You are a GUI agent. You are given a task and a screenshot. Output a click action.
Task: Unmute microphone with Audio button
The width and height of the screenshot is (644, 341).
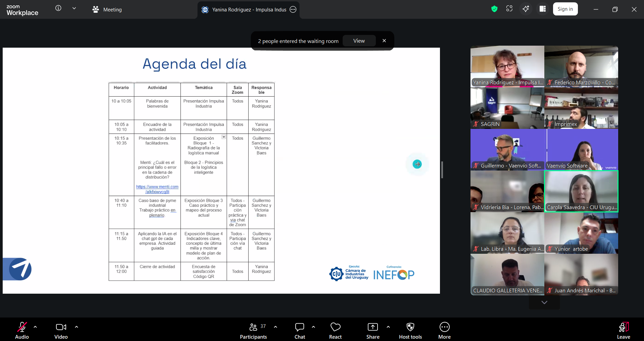coord(22,331)
